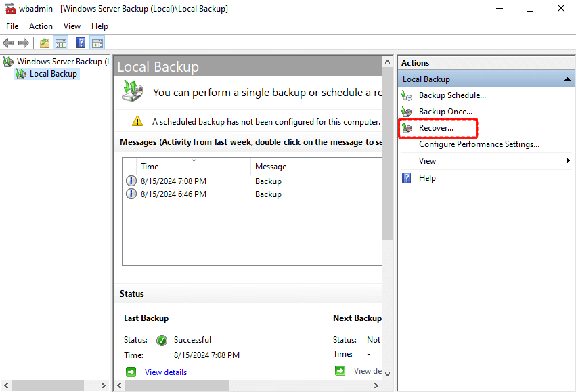
Task: Click the Backup Once icon in Actions
Action: click(407, 112)
